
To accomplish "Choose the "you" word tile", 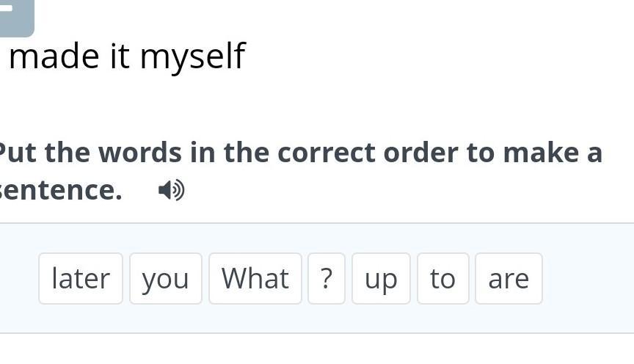I will click(x=165, y=278).
